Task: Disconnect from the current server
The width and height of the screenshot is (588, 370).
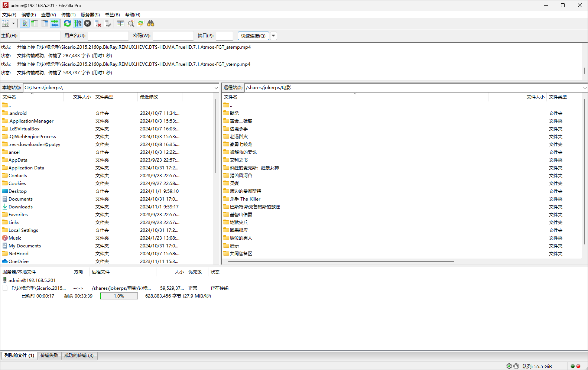Action: (x=98, y=23)
